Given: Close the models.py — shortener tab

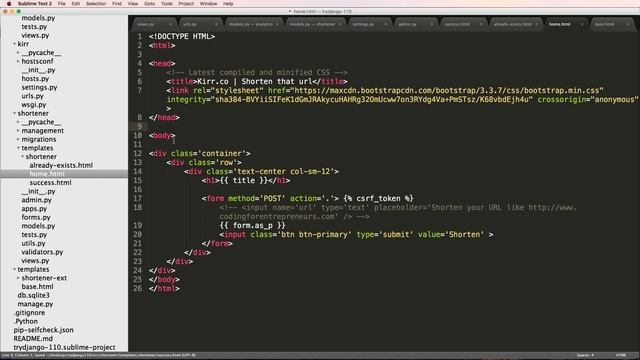Looking at the screenshot, I should (x=340, y=24).
